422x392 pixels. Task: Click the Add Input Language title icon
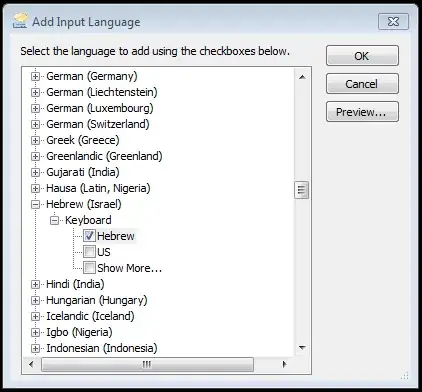20,21
